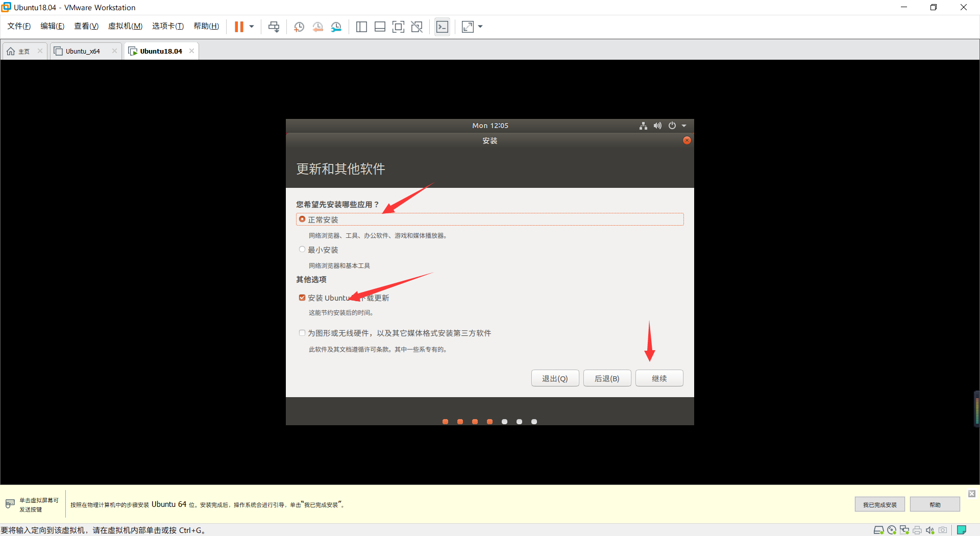Show or hide the library sidebar
The image size is (980, 536).
[x=361, y=27]
